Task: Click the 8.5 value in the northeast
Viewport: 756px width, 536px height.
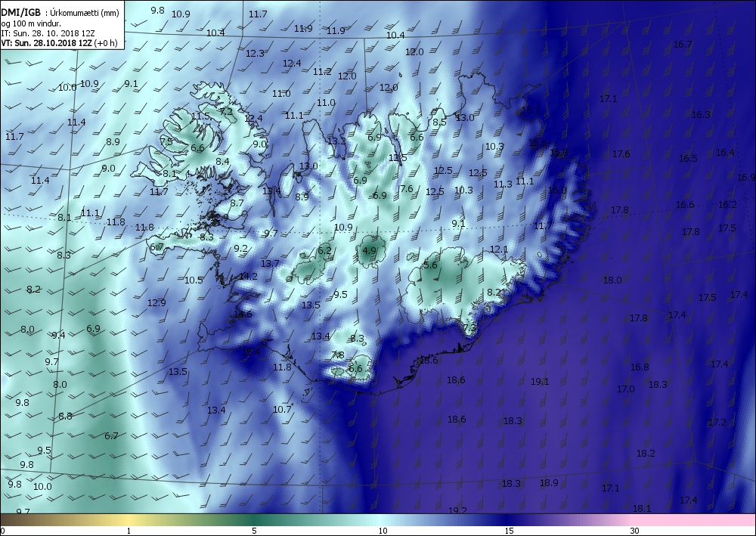Action: point(439,122)
